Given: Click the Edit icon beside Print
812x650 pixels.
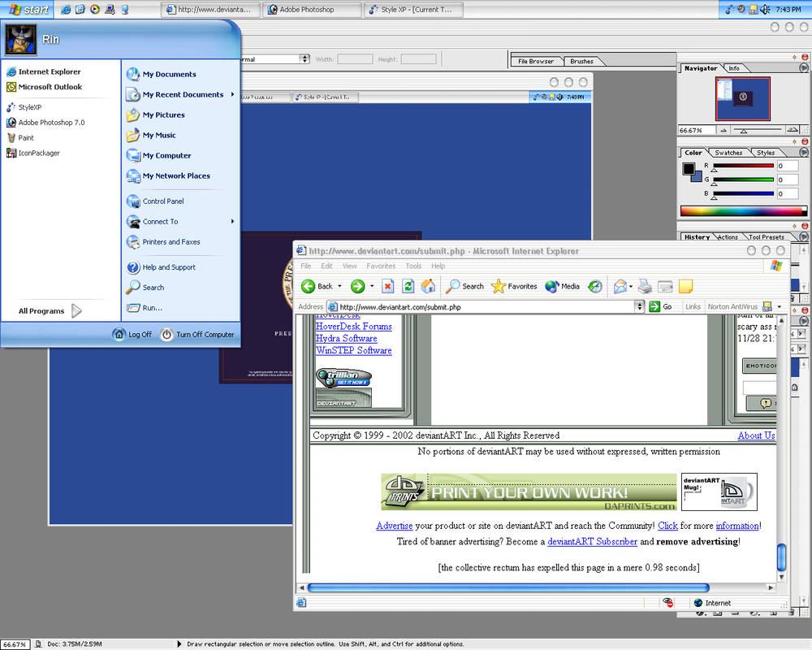Looking at the screenshot, I should click(665, 286).
